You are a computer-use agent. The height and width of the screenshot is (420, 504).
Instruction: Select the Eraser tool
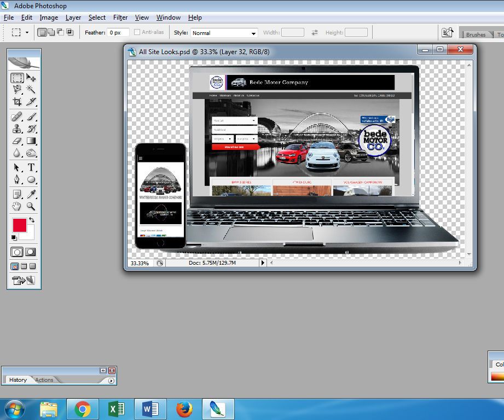[18, 141]
